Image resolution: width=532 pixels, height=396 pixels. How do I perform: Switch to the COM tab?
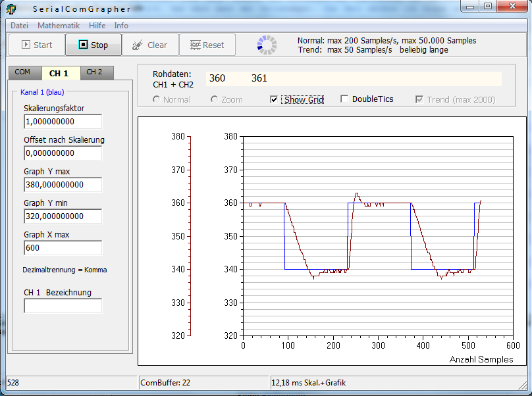(x=23, y=72)
